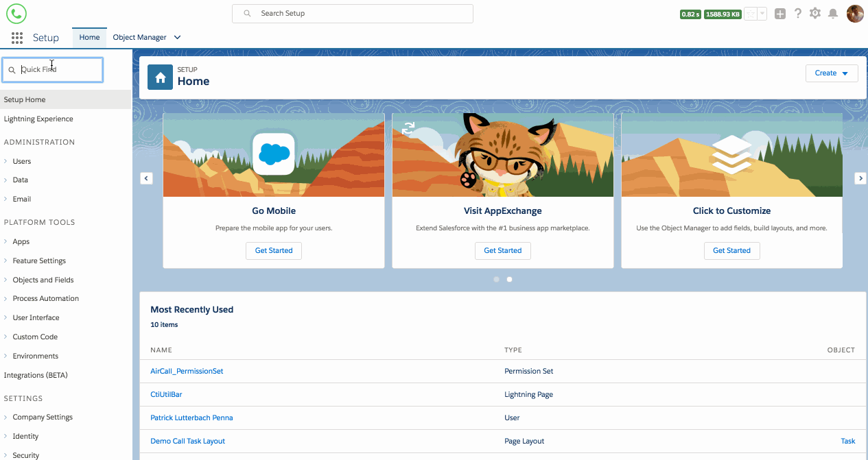Click the Search Setup field
This screenshot has height=460, width=868.
coord(353,14)
